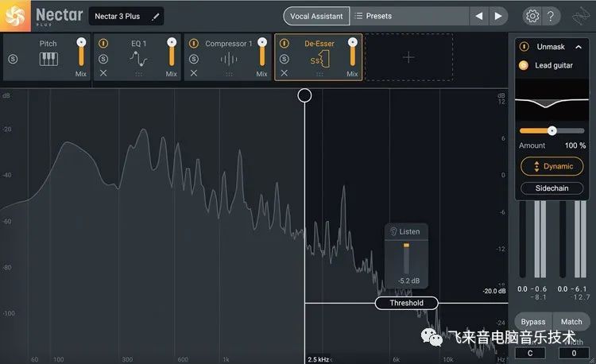Click the De-Esser gain reduction meter
Image resolution: width=596 pixels, height=364 pixels.
[x=406, y=259]
